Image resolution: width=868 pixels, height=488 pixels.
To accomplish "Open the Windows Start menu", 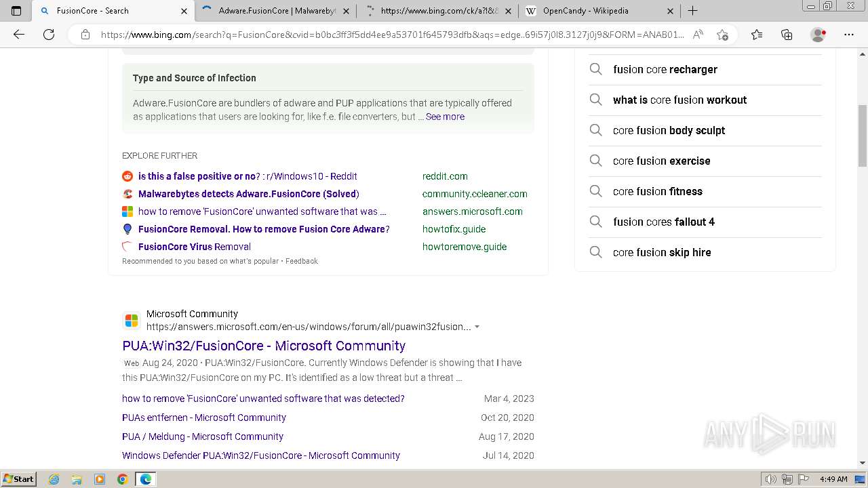I will [19, 479].
